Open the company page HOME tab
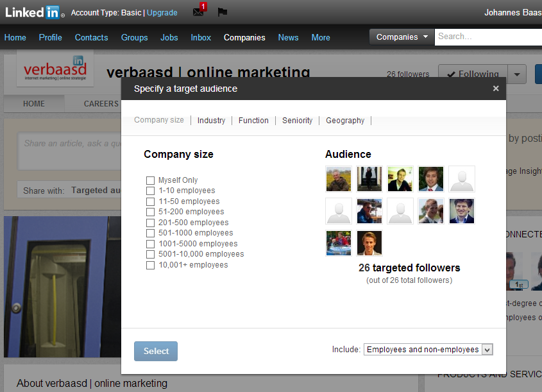542x392 pixels. [34, 104]
